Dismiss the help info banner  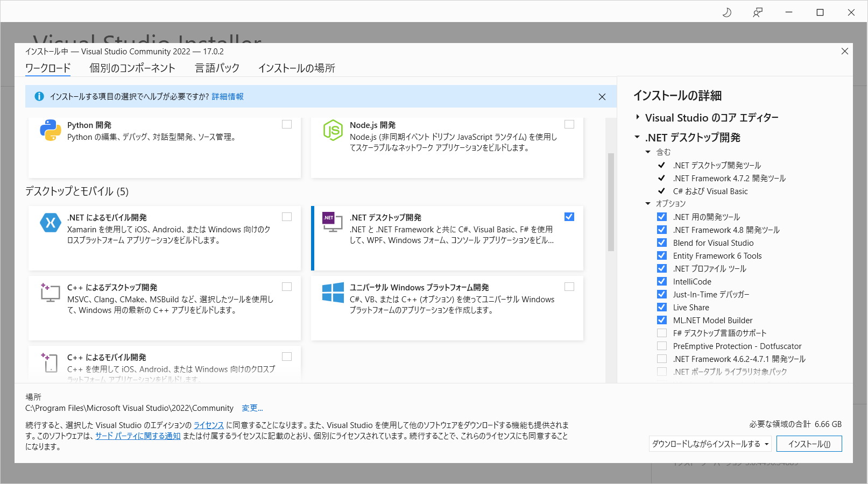(602, 97)
